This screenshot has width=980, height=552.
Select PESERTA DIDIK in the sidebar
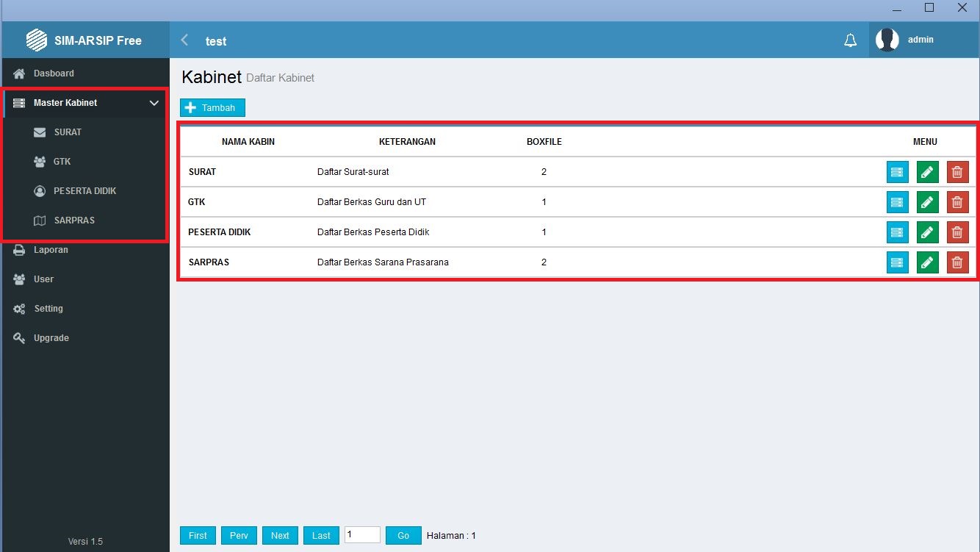click(84, 191)
